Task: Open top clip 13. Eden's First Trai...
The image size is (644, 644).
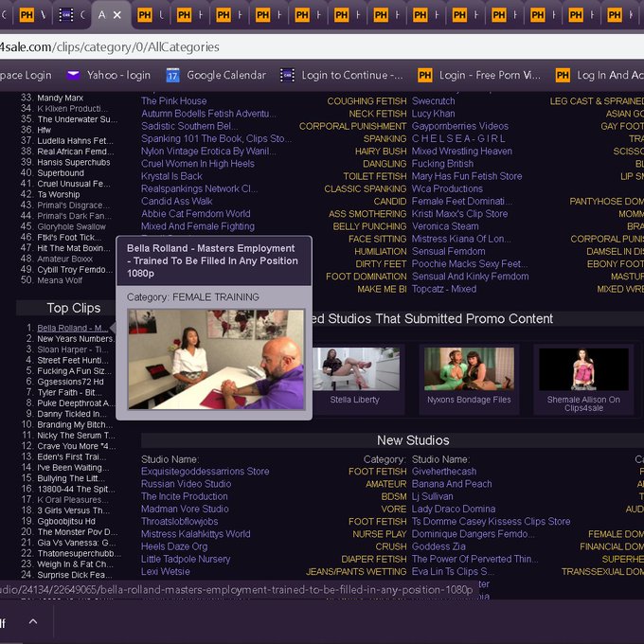Action: click(x=71, y=456)
